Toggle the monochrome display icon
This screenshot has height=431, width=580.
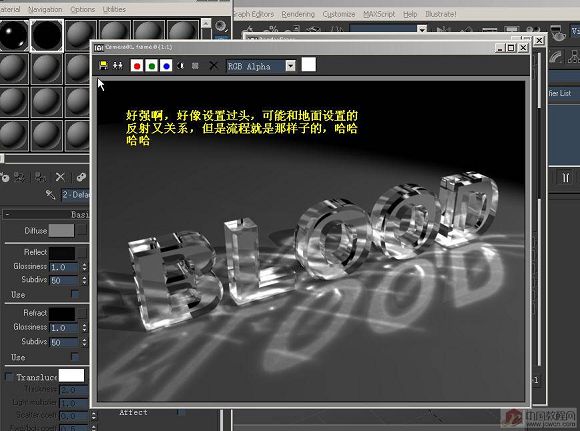click(x=195, y=66)
